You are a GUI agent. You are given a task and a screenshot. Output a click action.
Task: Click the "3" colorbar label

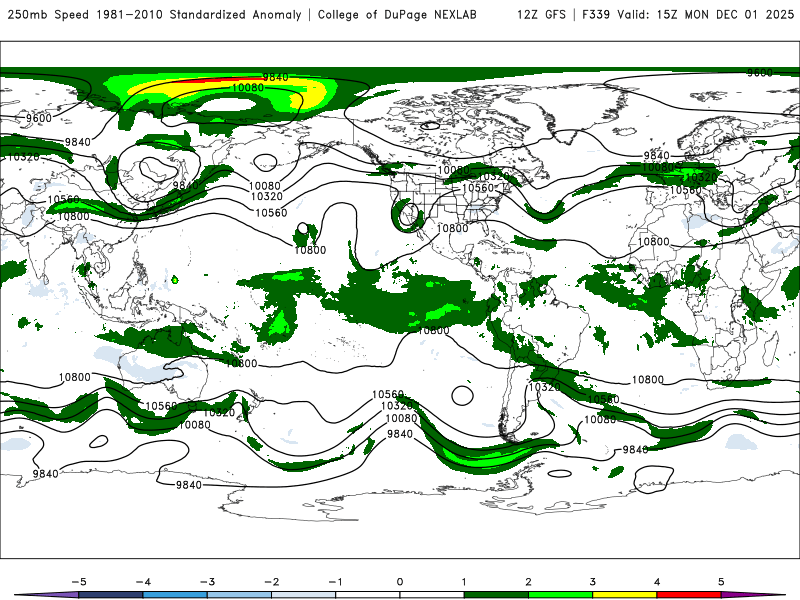pos(592,582)
